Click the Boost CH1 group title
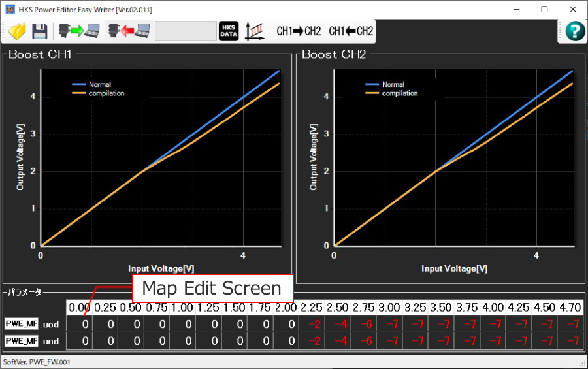Screen dimensions: 588x369 coord(40,54)
